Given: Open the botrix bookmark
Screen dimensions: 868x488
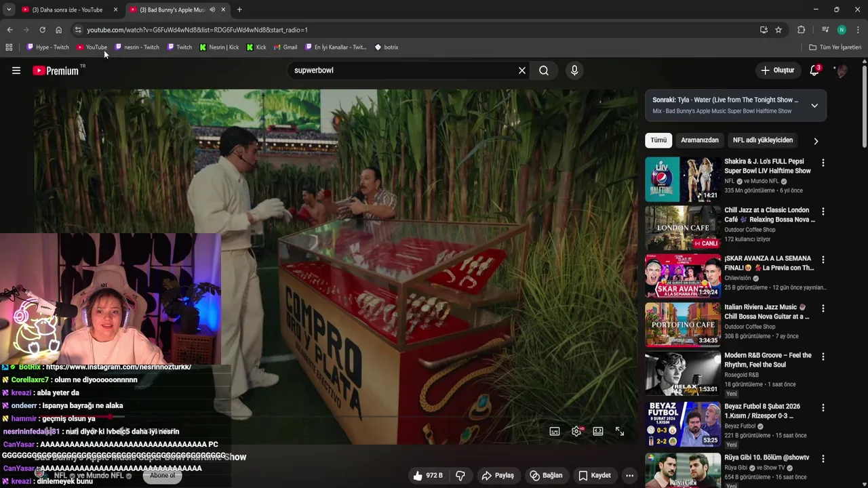Looking at the screenshot, I should coord(387,47).
